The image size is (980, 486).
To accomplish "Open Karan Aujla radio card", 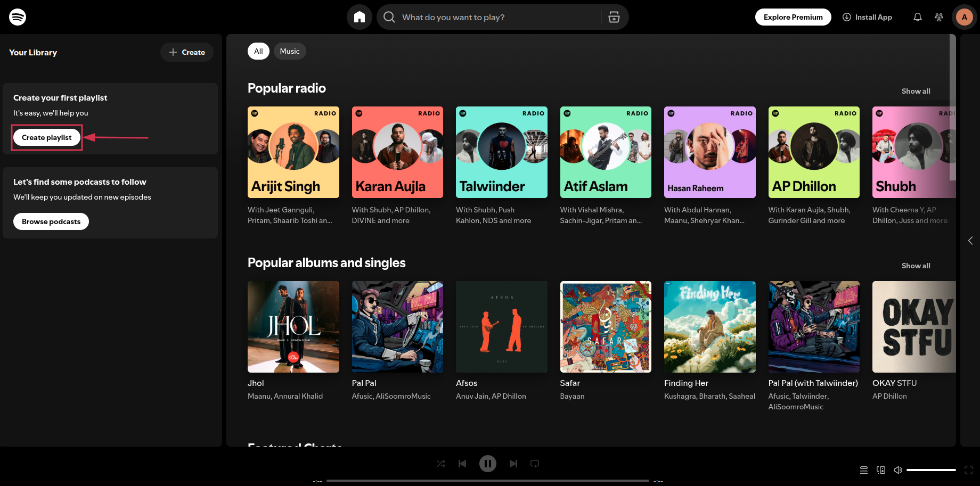I will pyautogui.click(x=397, y=152).
